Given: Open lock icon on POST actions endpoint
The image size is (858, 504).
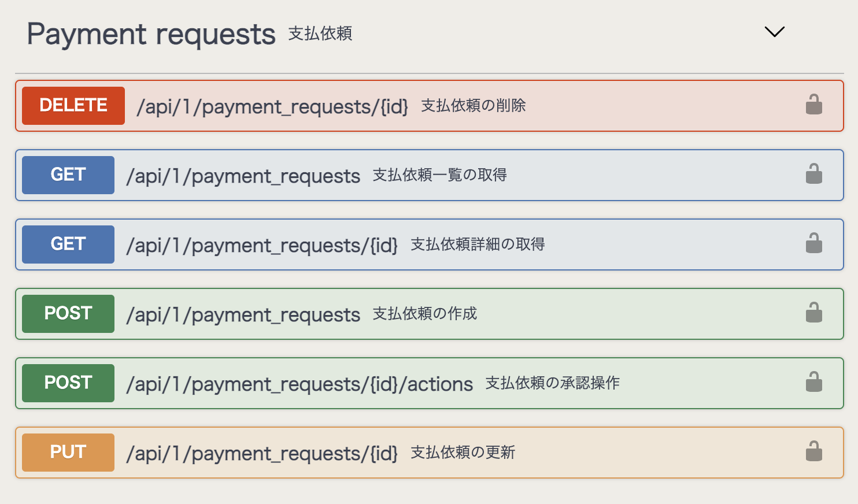Looking at the screenshot, I should 813,383.
